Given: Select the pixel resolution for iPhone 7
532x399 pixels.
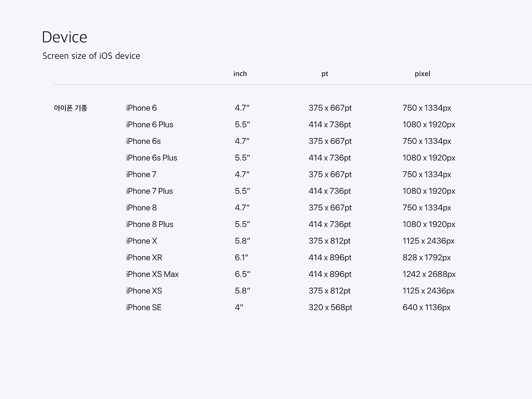Looking at the screenshot, I should click(427, 175).
